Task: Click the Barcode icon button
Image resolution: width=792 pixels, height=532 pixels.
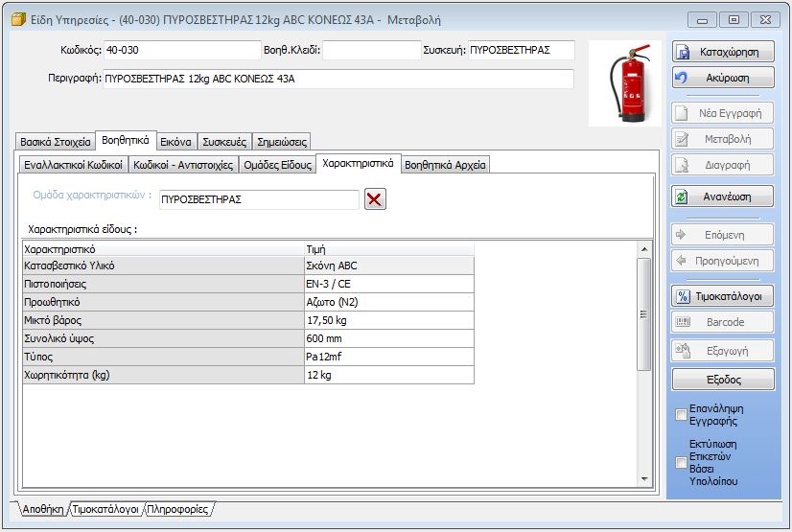Action: tap(683, 322)
